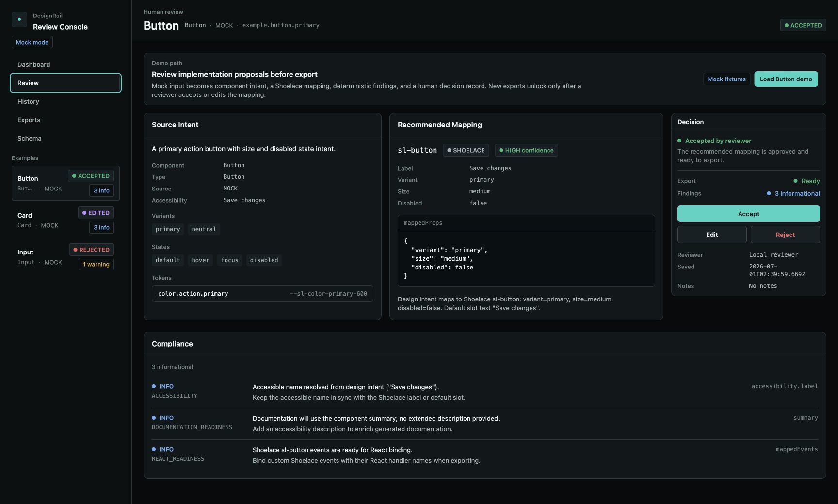This screenshot has height=504, width=838.
Task: Click the SHOELACE library badge
Action: coord(466,150)
